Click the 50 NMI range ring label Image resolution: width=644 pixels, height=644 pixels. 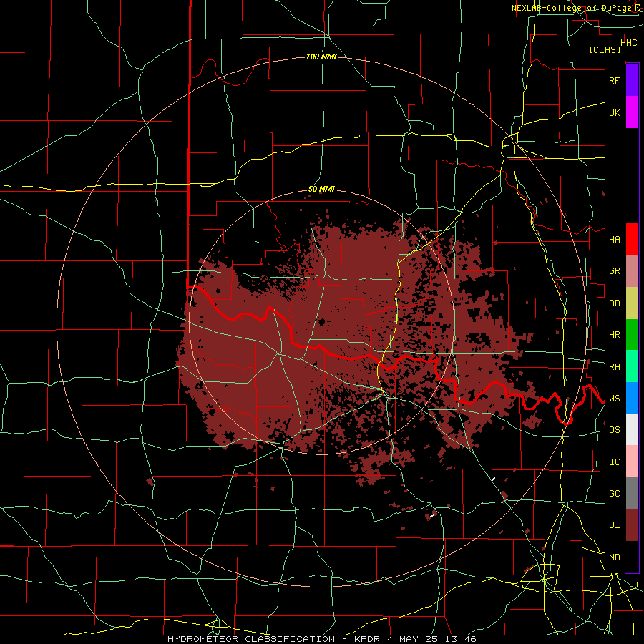(x=321, y=190)
